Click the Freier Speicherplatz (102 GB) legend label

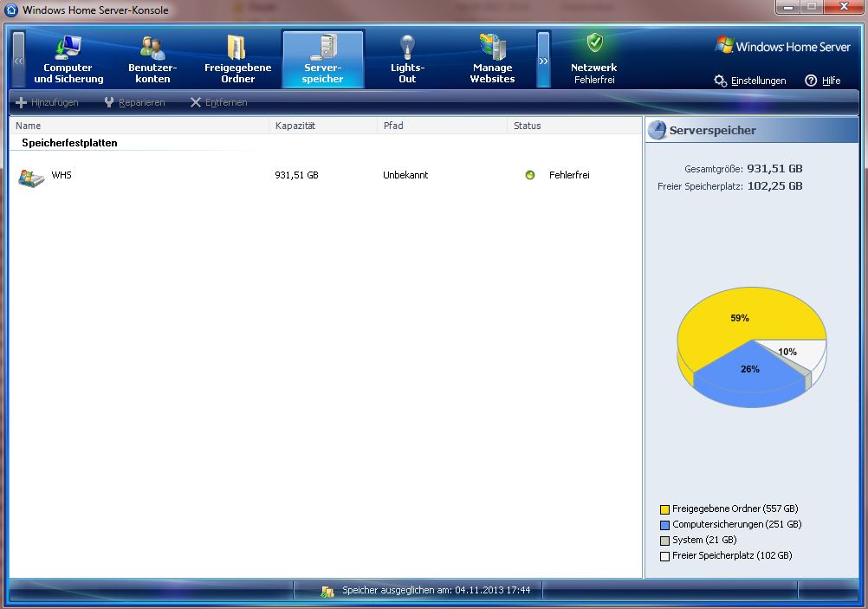click(x=732, y=555)
